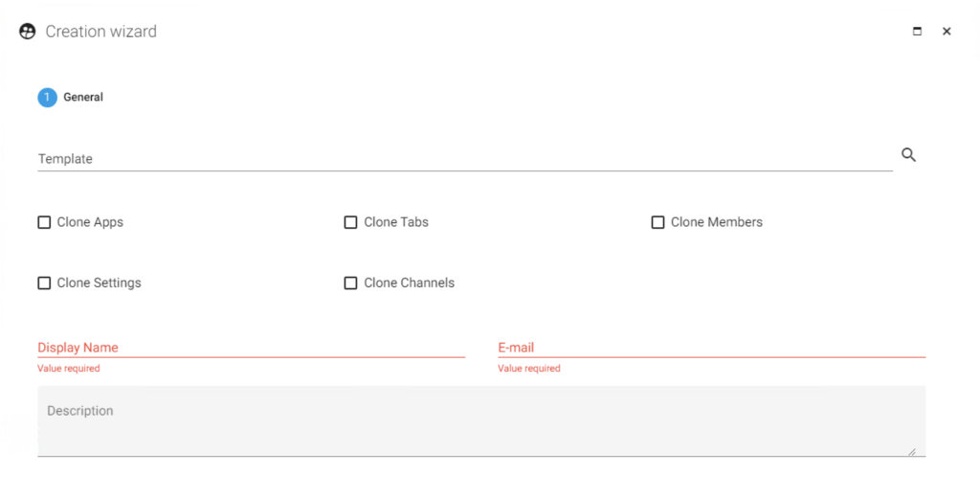Check the Clone Members box
Image resolution: width=980 pixels, height=498 pixels.
click(x=657, y=223)
